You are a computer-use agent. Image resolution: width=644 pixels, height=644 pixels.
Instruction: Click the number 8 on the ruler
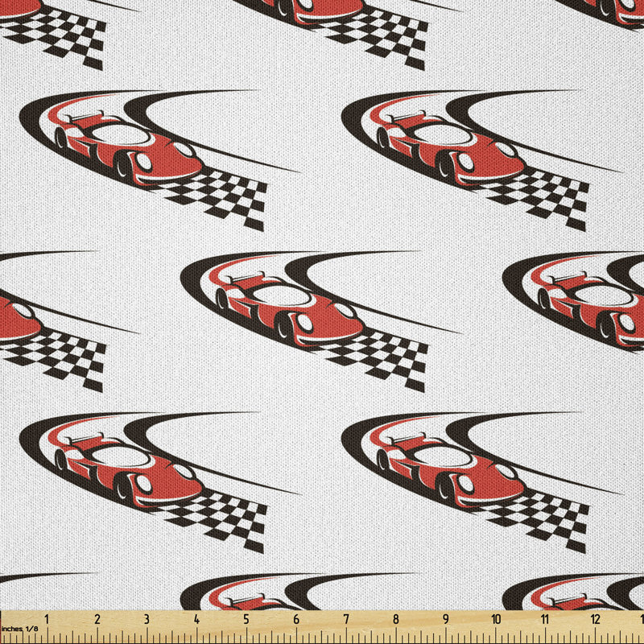[396, 619]
